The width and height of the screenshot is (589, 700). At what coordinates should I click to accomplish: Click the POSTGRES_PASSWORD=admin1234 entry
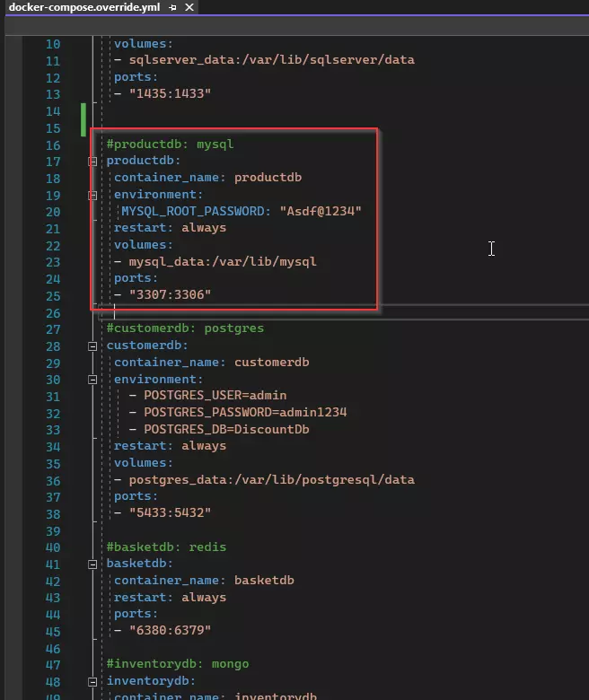tap(245, 413)
